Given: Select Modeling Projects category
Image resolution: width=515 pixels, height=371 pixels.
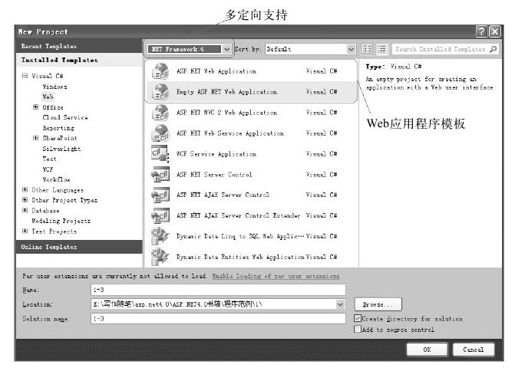Looking at the screenshot, I should pyautogui.click(x=61, y=221).
